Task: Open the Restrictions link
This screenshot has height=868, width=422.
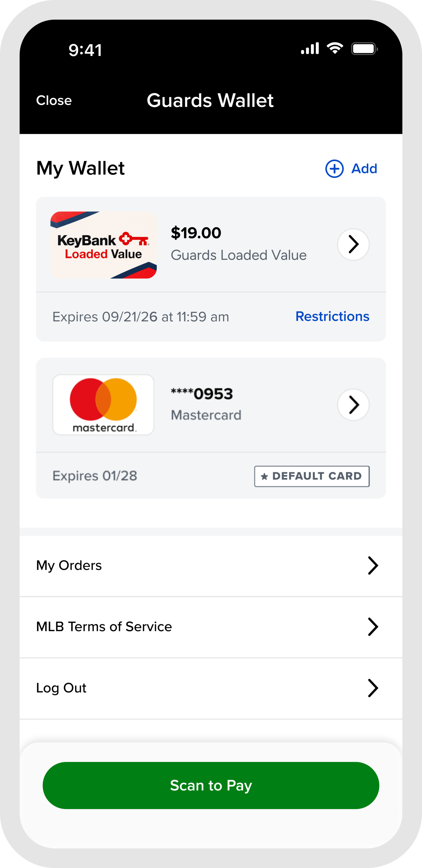Action: pyautogui.click(x=332, y=316)
